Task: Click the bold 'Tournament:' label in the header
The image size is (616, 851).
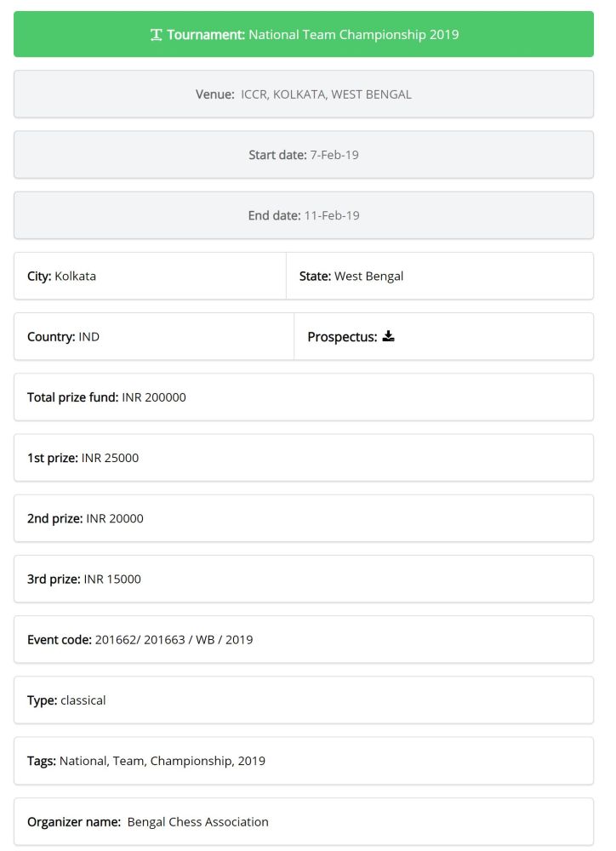Action: (206, 35)
